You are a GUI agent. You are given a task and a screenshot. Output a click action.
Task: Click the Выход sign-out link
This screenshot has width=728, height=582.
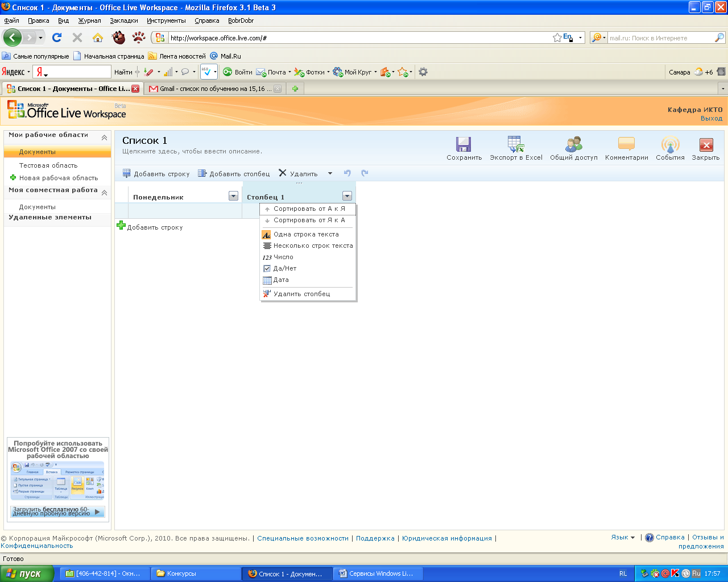tap(712, 118)
